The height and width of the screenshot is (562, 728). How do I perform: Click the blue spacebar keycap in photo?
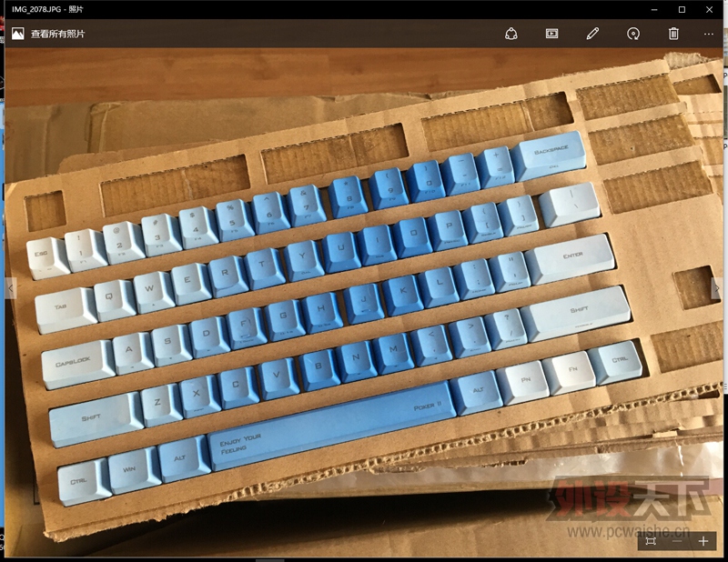332,425
